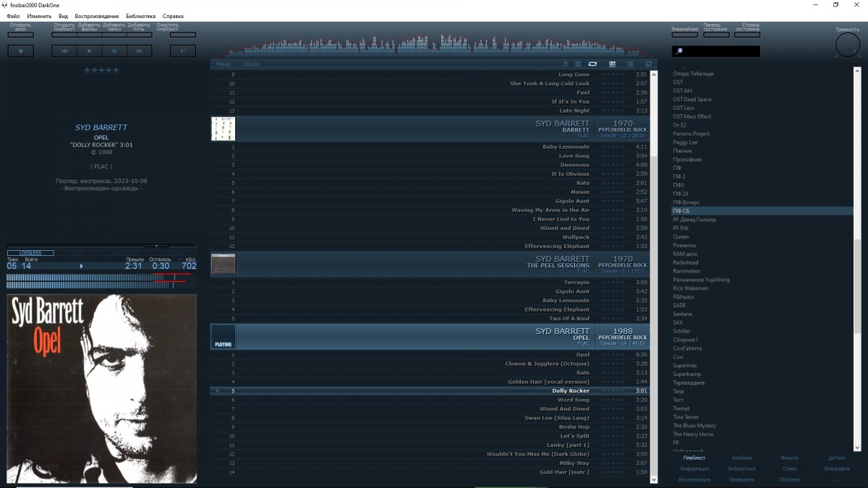Screen dimensions: 868x488
Task: Select the Детали panel tab
Action: (x=837, y=458)
